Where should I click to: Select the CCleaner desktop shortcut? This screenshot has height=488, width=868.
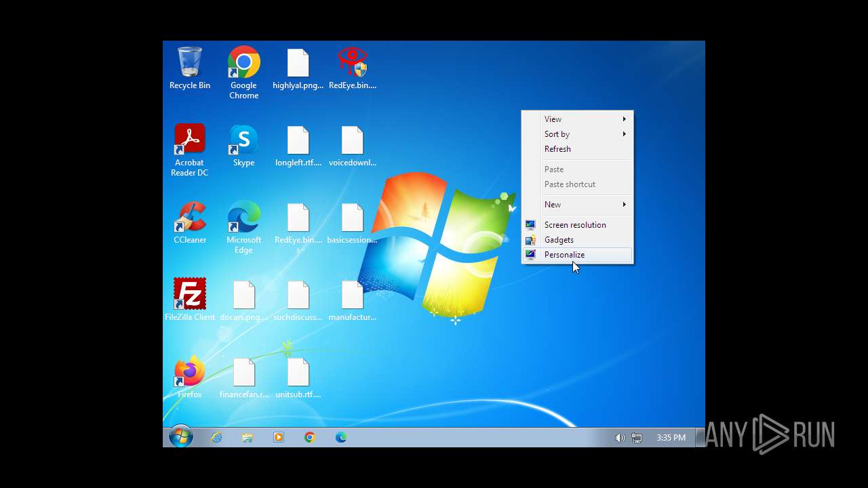tap(190, 222)
